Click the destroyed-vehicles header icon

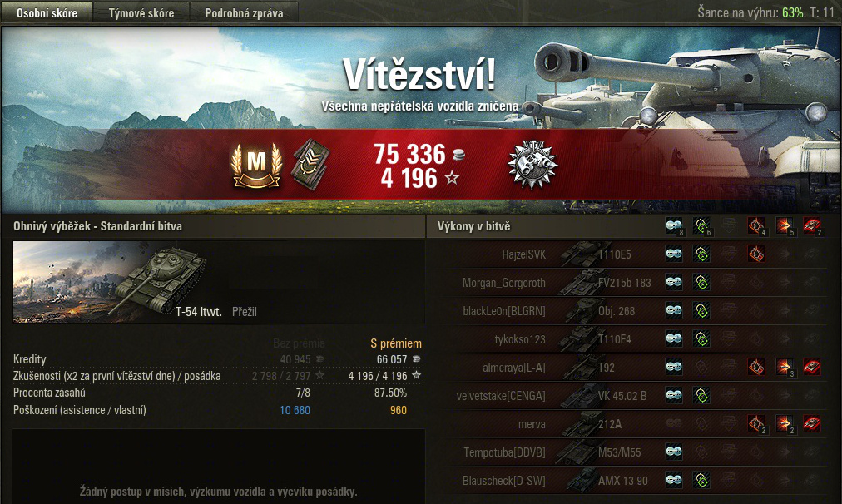pos(812,226)
